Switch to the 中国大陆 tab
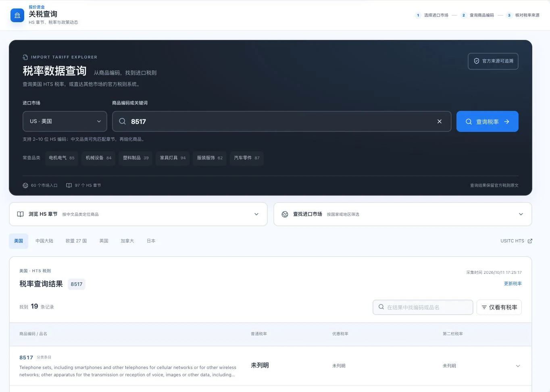Viewport: 550px width, 392px height. tap(44, 241)
